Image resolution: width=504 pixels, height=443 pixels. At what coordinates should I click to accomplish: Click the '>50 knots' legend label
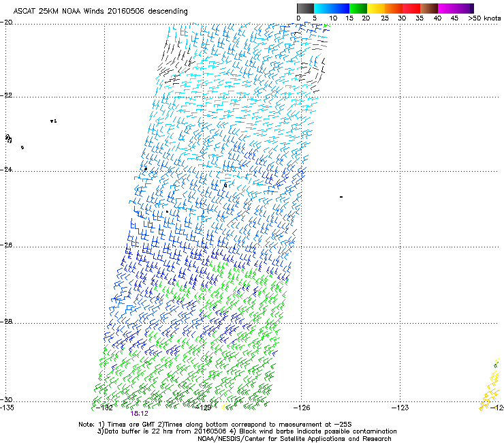pyautogui.click(x=484, y=18)
